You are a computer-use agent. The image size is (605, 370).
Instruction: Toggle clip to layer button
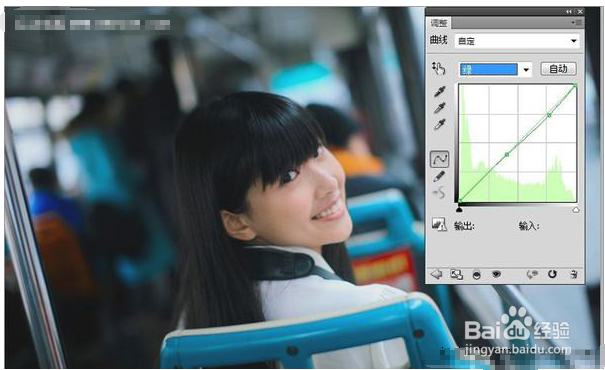477,275
